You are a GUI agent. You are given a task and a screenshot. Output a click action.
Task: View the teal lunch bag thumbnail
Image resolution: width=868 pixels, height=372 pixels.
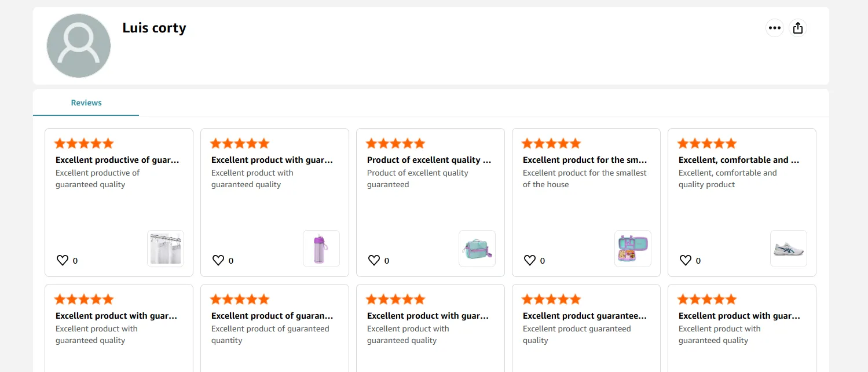click(x=477, y=249)
